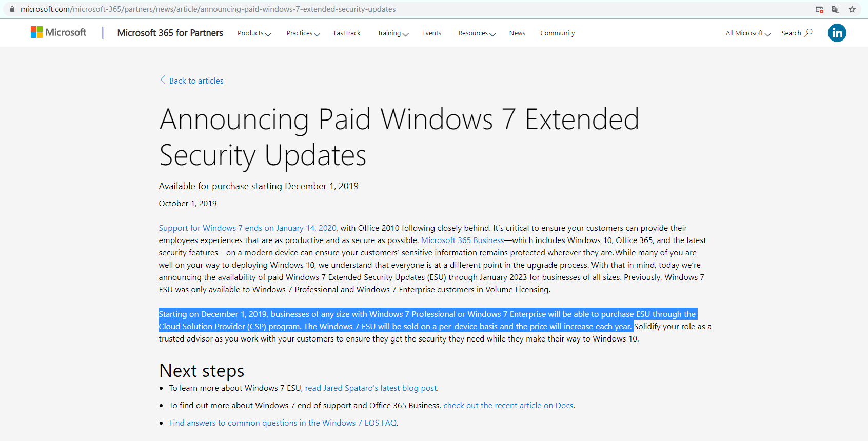
Task: Go to the News nav item
Action: (x=517, y=33)
